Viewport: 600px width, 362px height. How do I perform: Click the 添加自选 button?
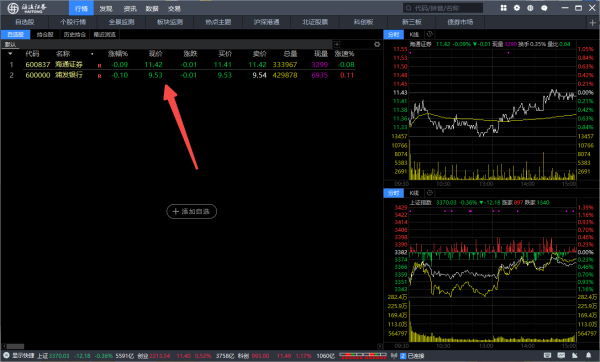192,211
